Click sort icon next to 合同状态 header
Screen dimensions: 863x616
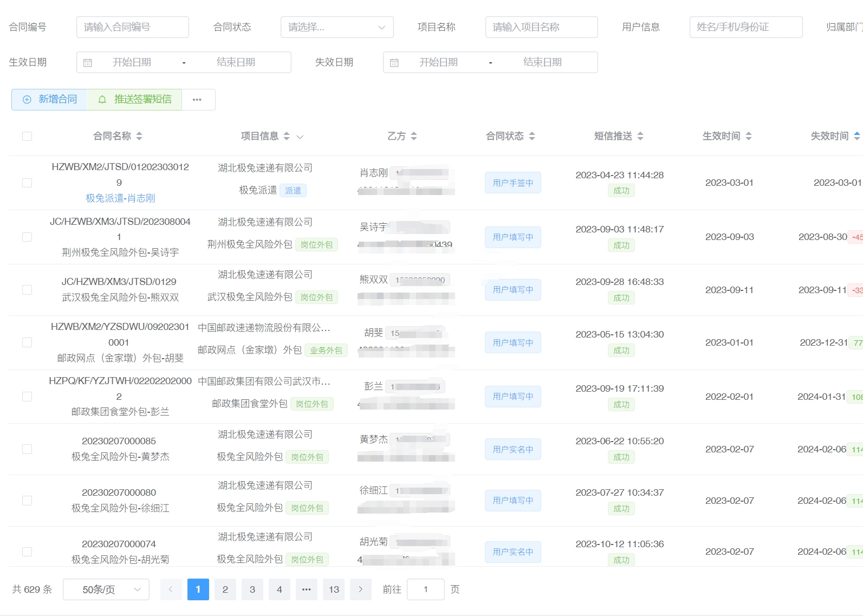point(532,136)
